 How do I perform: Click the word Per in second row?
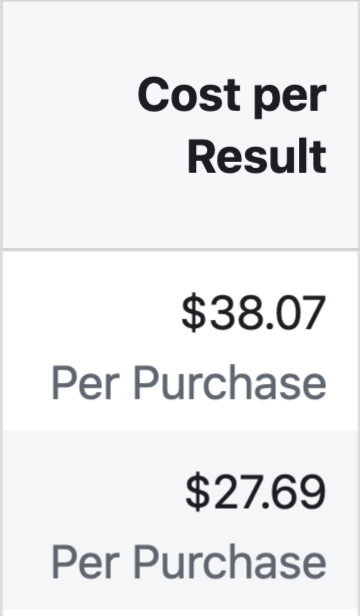(86, 562)
